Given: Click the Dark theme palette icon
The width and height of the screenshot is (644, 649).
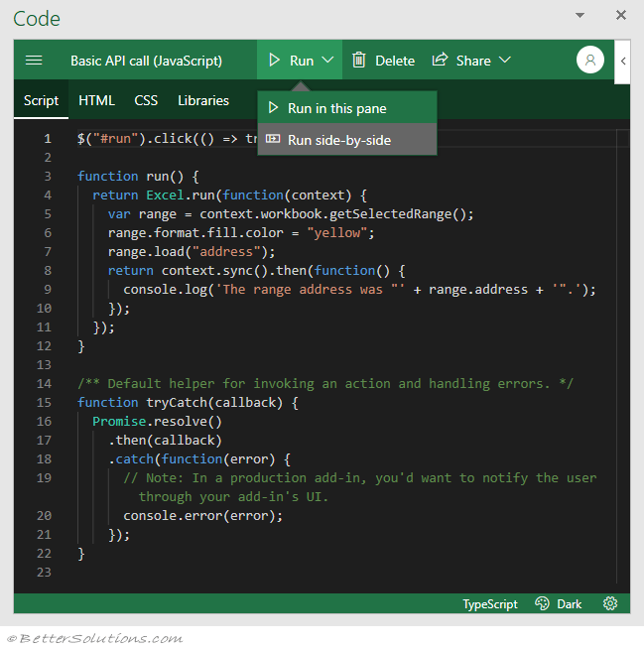Looking at the screenshot, I should pyautogui.click(x=542, y=603).
